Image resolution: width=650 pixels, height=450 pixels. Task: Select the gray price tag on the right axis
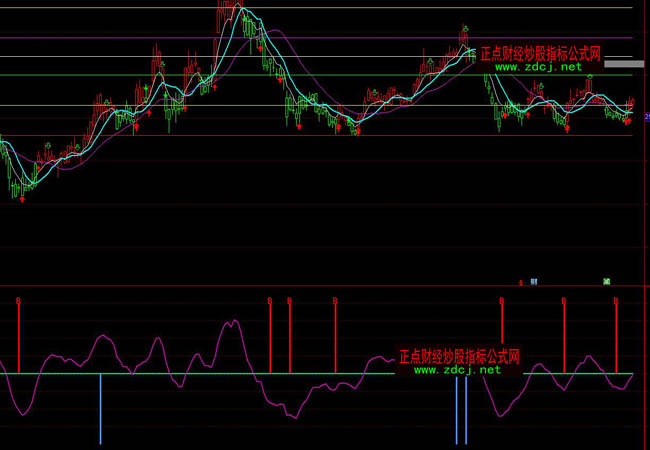(625, 65)
